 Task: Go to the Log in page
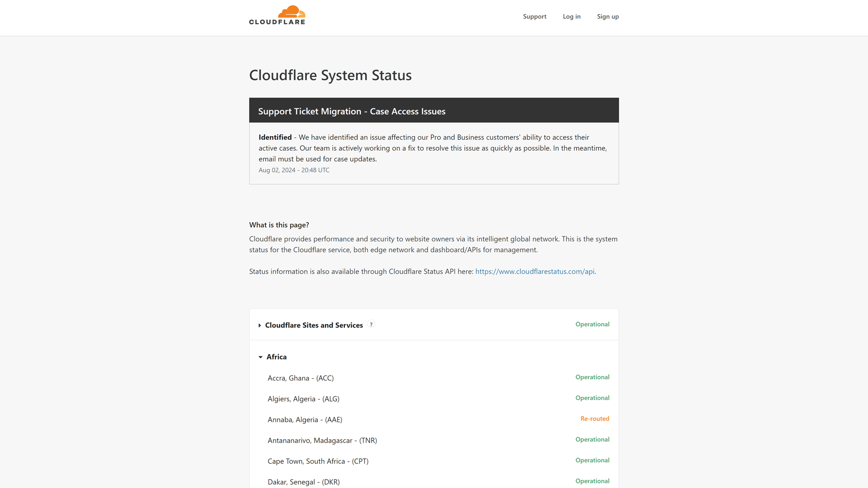tap(571, 16)
